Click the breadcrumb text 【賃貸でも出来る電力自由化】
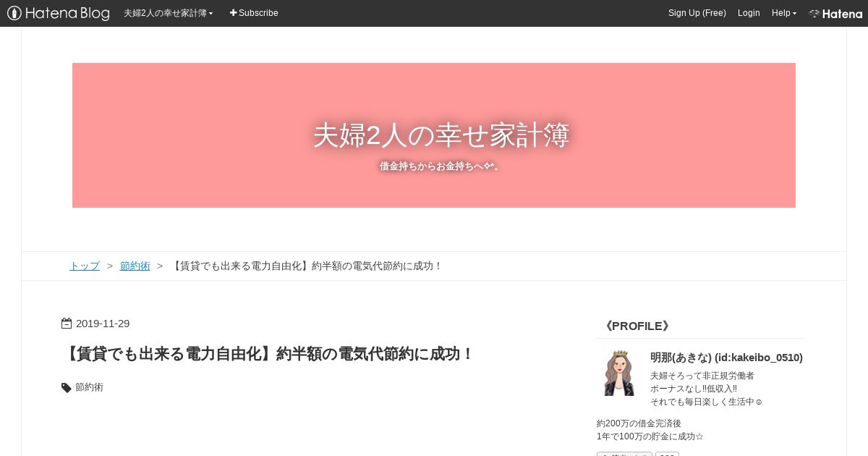The height and width of the screenshot is (456, 868). [242, 266]
